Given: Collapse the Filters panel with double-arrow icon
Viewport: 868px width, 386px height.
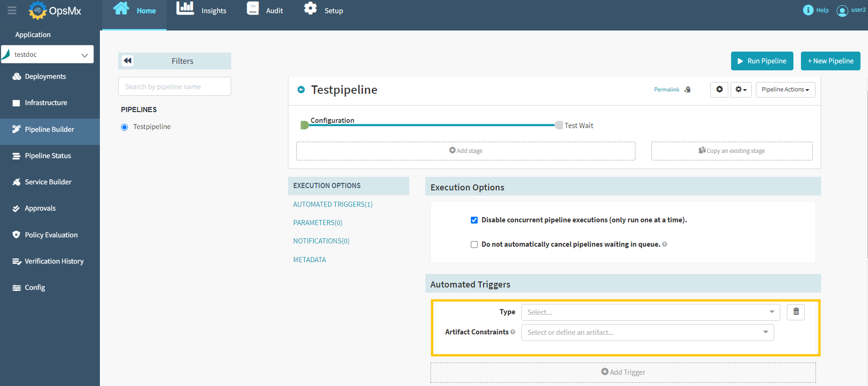Looking at the screenshot, I should point(128,61).
